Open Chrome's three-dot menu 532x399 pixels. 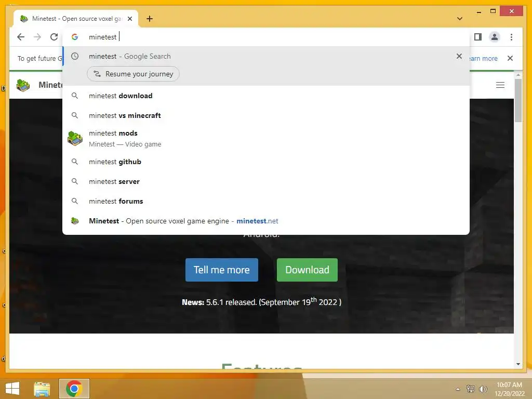tap(511, 37)
